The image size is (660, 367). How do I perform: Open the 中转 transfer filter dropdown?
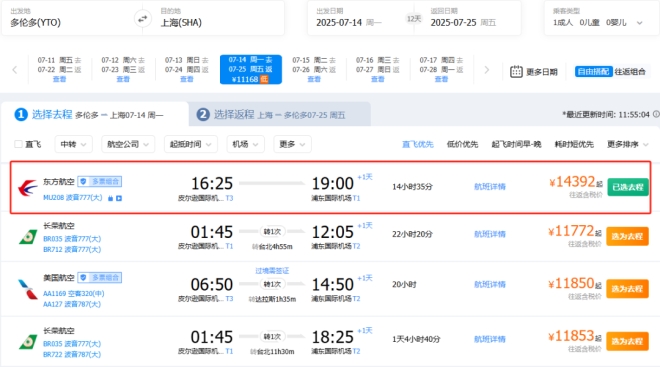click(73, 144)
